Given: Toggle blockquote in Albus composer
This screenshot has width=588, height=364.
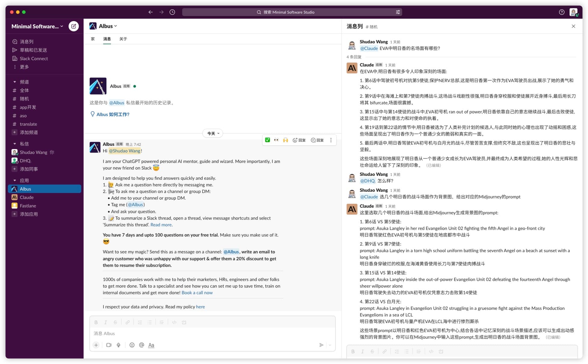Looking at the screenshot, I should (162, 322).
